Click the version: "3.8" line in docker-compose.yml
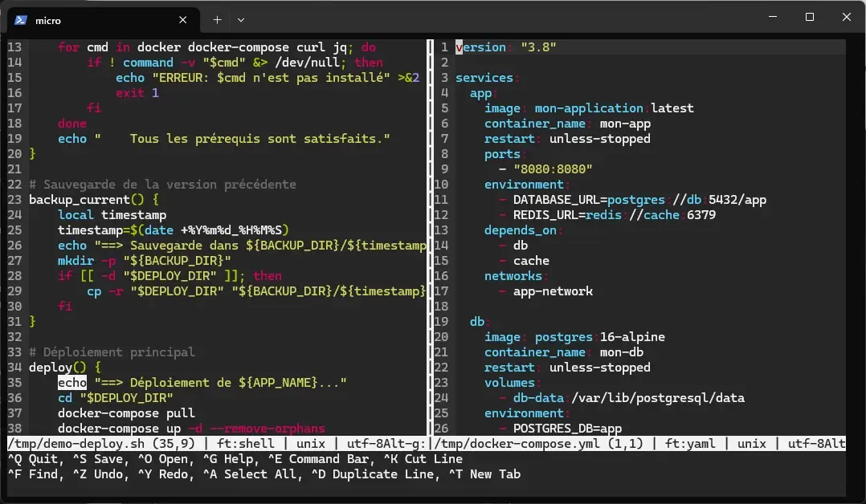The height and width of the screenshot is (504, 866). point(506,47)
